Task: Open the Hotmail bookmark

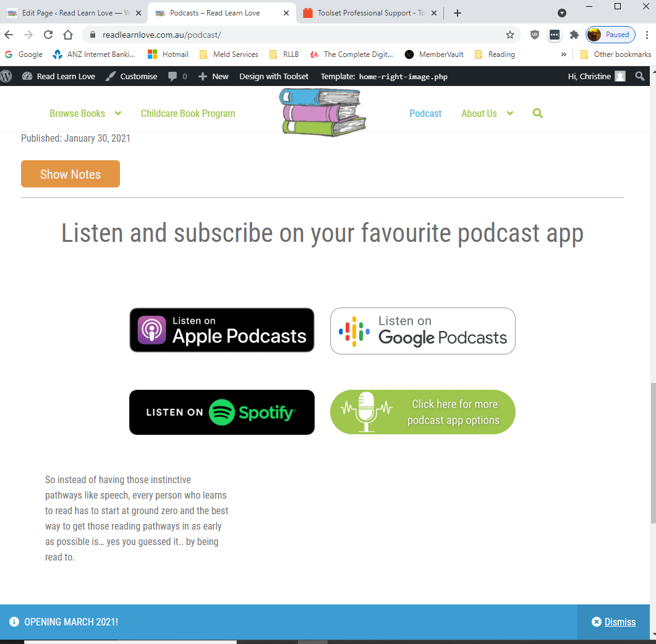Action: click(168, 54)
